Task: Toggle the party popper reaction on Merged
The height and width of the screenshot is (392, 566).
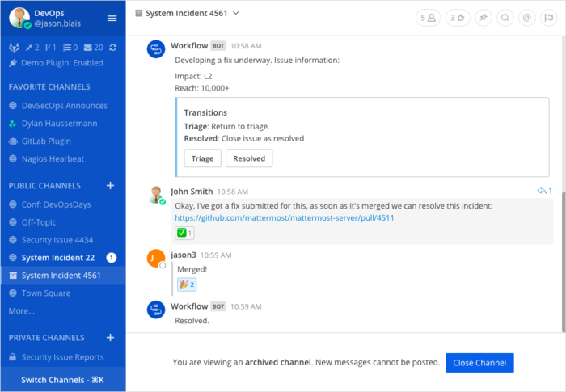Action: coord(186,285)
